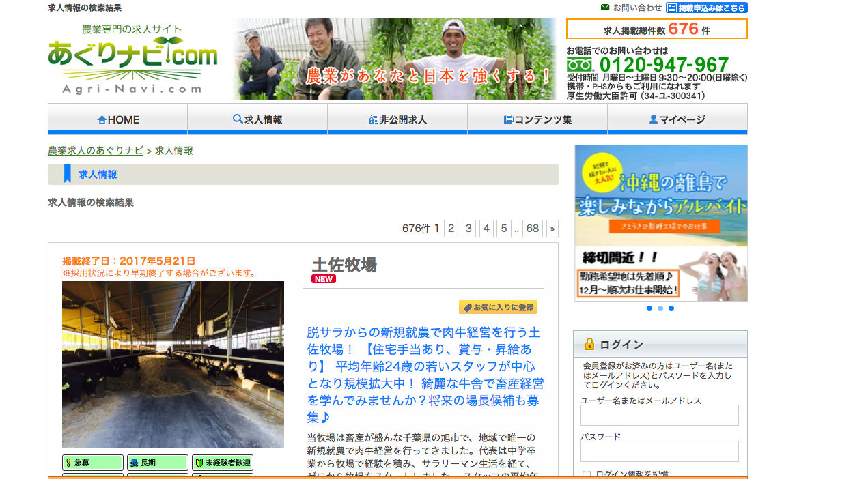Image resolution: width=868 pixels, height=479 pixels.
Task: Click the パスワード input field
Action: tap(660, 451)
